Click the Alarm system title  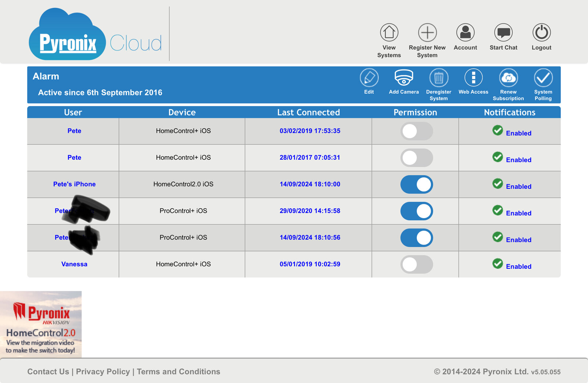pos(46,76)
